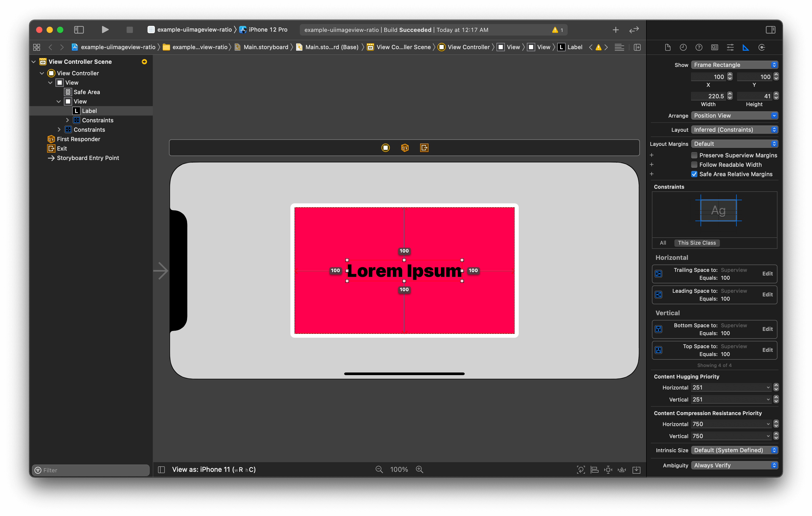Uncheck Safe Area Relative Margins
This screenshot has width=812, height=516.
pyautogui.click(x=694, y=174)
